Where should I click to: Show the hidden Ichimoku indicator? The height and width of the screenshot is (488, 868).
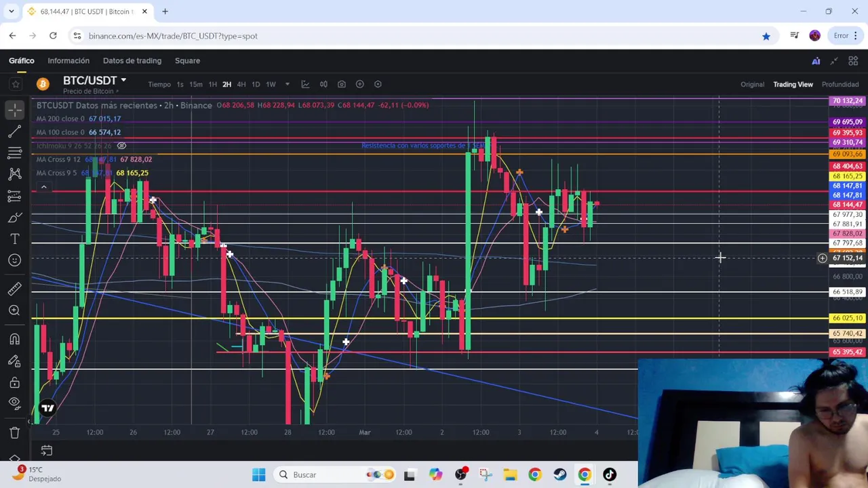[121, 146]
